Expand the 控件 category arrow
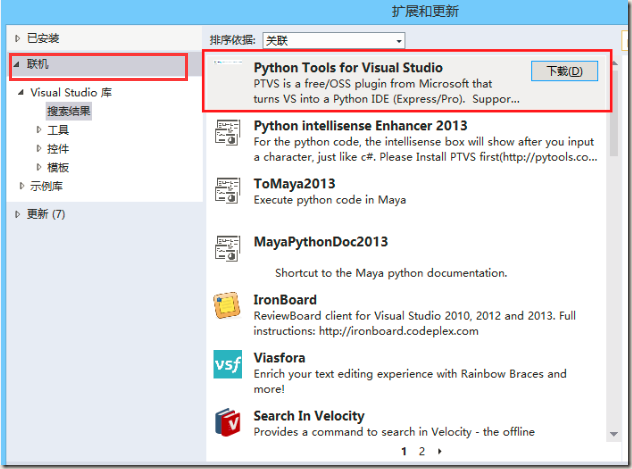 pos(39,148)
